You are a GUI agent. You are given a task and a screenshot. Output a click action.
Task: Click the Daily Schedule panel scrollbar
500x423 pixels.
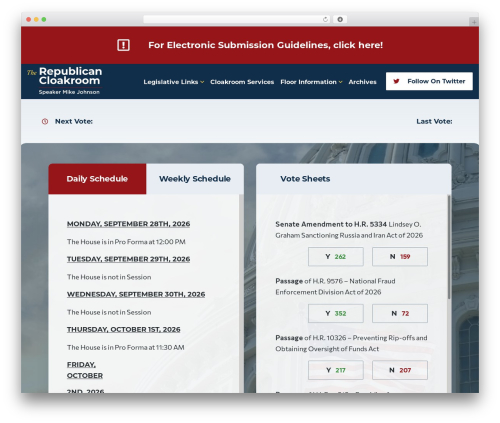click(x=241, y=293)
